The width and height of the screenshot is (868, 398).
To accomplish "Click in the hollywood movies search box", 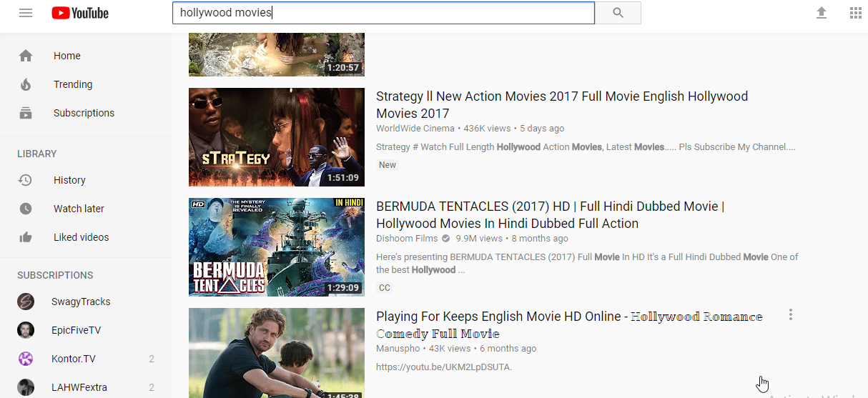I will tap(383, 13).
